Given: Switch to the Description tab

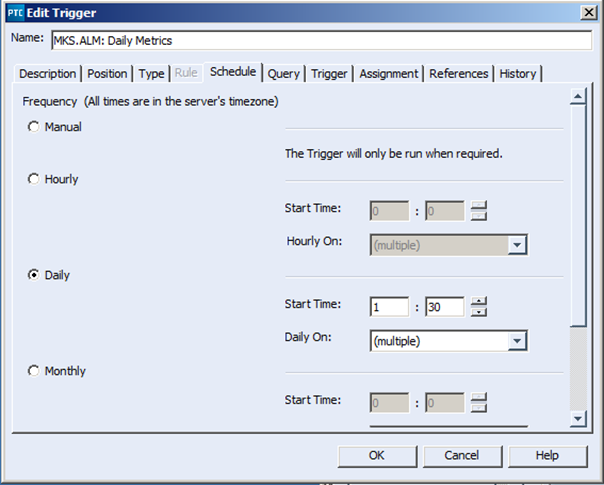Looking at the screenshot, I should point(47,74).
